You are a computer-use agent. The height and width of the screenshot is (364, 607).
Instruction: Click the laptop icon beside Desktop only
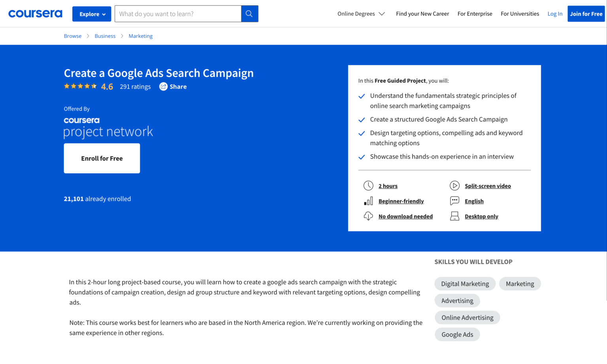tap(454, 216)
